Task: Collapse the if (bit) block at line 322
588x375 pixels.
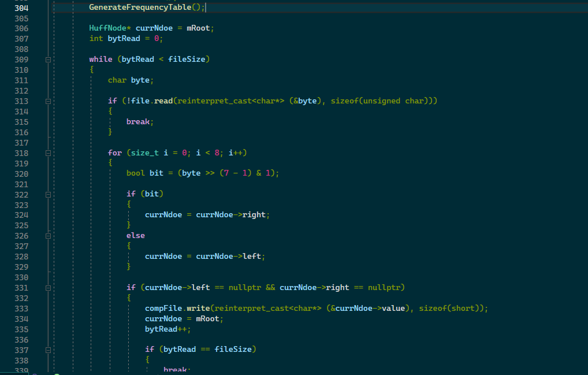Action: coord(49,194)
